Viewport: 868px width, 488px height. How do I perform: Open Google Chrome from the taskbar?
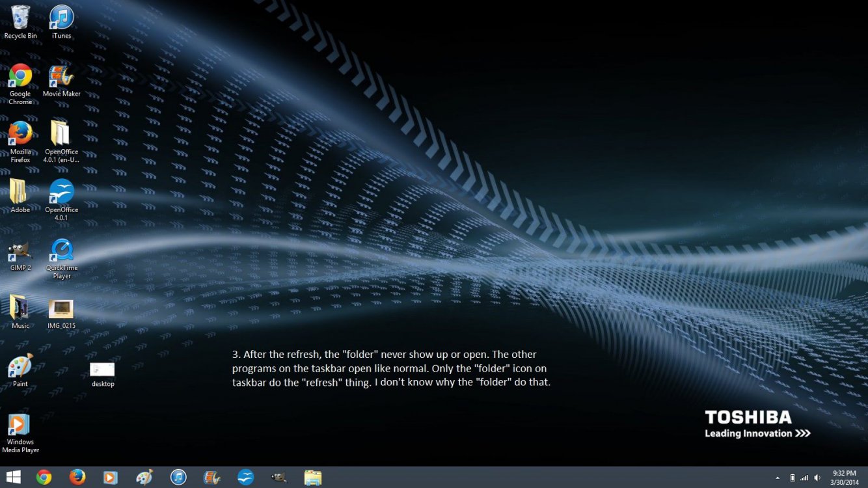click(x=44, y=477)
